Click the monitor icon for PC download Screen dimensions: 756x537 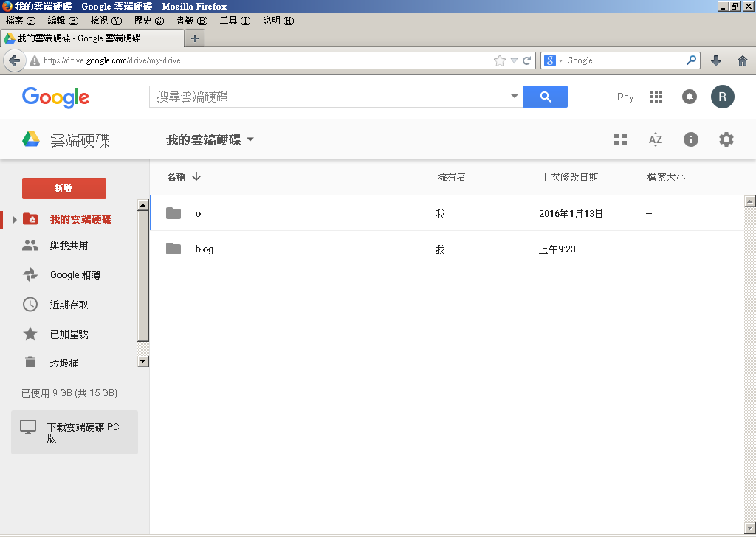(x=28, y=427)
